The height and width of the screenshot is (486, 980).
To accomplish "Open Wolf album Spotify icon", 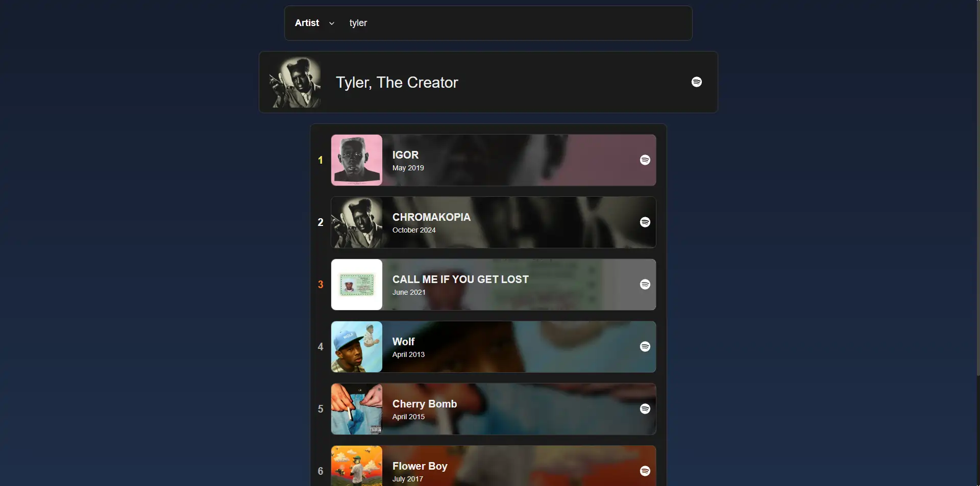I will (x=645, y=347).
